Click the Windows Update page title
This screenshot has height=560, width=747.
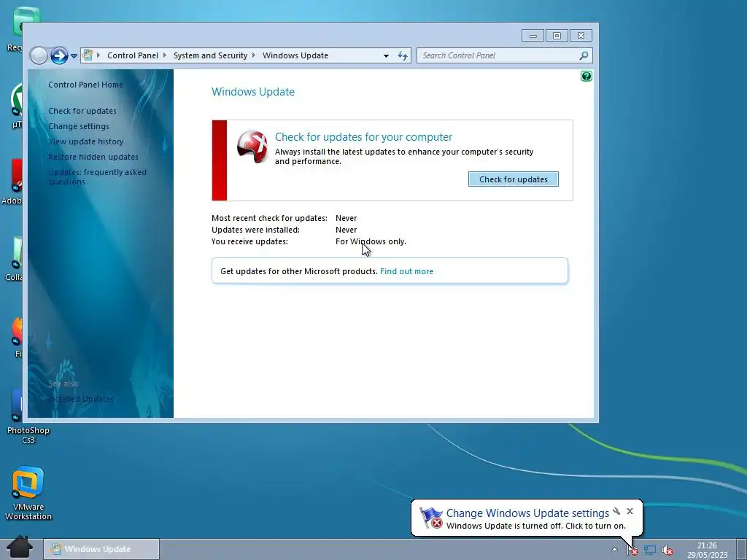coord(253,92)
